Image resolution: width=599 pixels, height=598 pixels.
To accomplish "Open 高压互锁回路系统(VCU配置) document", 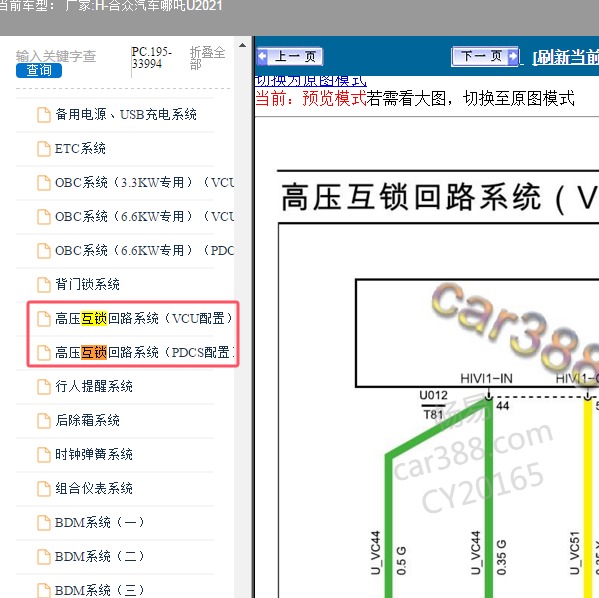I will tap(144, 318).
